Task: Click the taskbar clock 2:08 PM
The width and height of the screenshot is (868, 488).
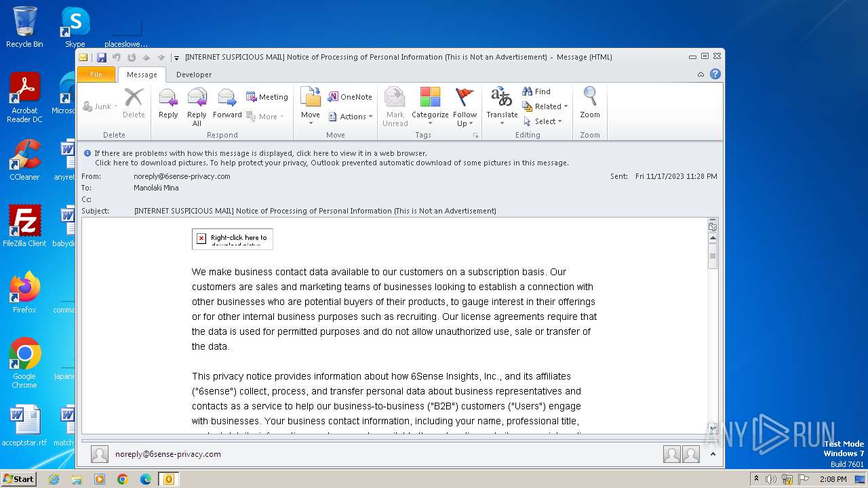Action: [833, 479]
